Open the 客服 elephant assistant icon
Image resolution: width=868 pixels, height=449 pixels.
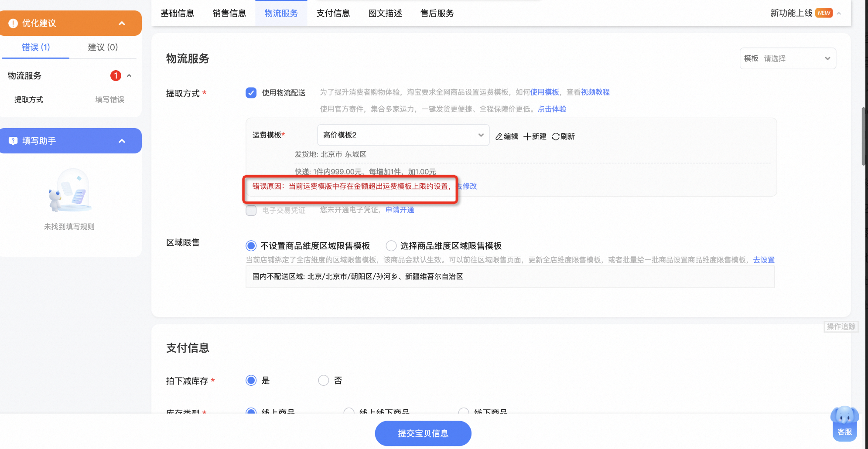coord(845,423)
